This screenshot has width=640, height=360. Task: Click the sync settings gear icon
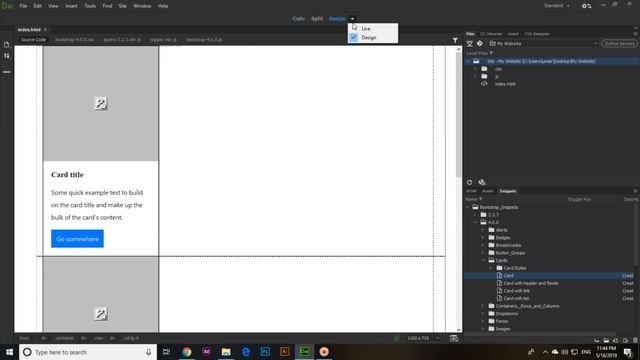point(586,6)
